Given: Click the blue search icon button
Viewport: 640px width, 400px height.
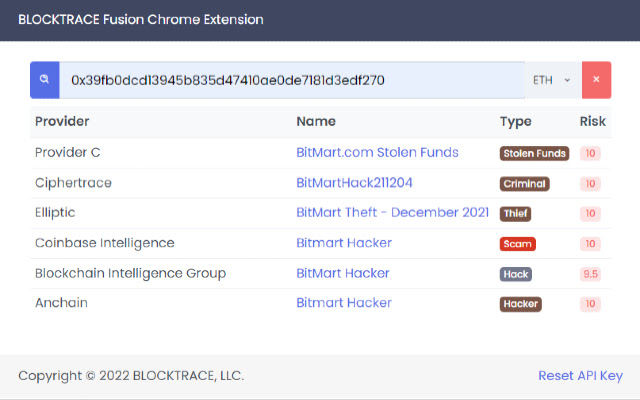Looking at the screenshot, I should [x=45, y=80].
